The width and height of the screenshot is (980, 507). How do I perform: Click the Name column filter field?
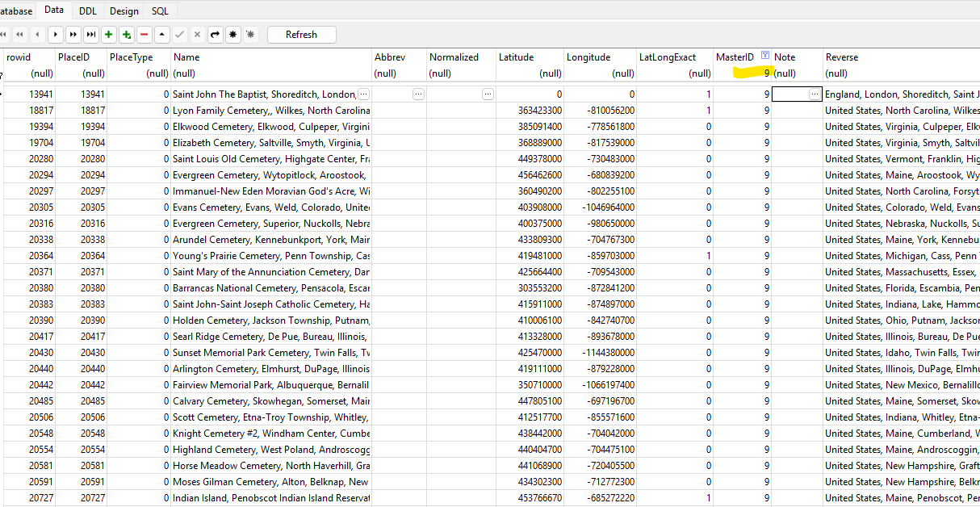point(270,73)
